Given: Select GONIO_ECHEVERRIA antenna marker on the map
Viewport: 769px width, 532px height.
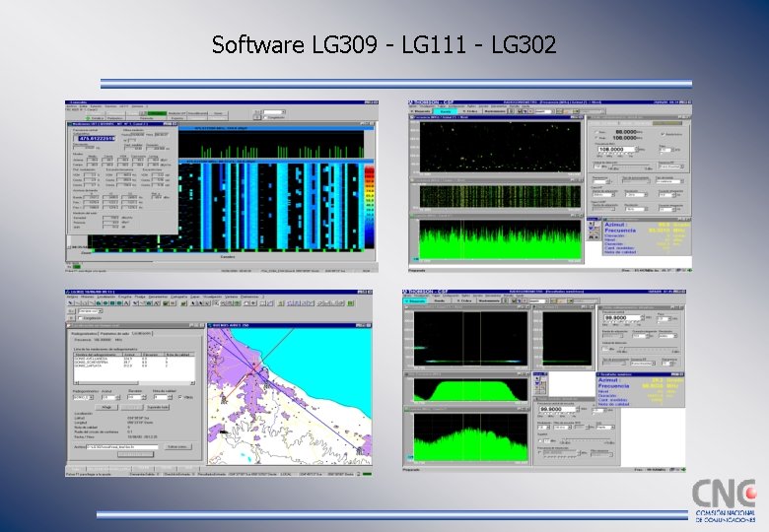Looking at the screenshot, I should pyautogui.click(x=224, y=400).
